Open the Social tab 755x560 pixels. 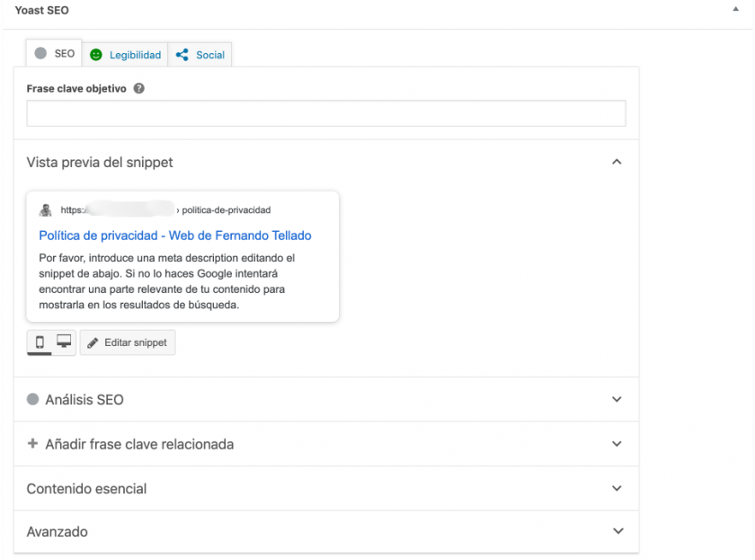(x=209, y=55)
